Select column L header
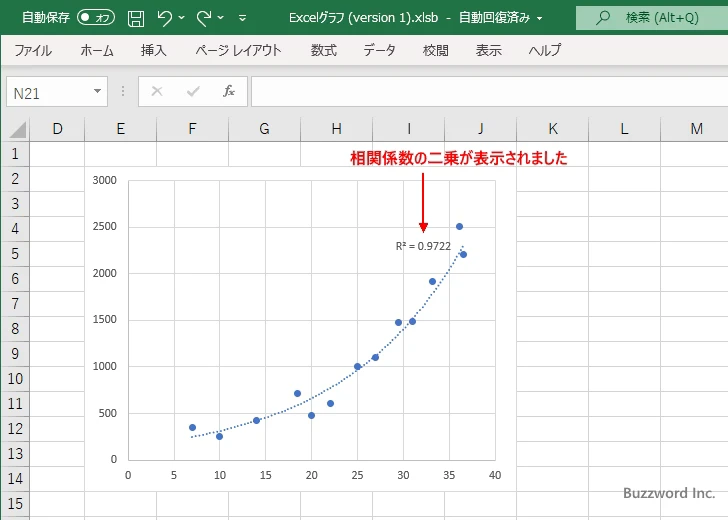This screenshot has height=520, width=728. tap(624, 129)
